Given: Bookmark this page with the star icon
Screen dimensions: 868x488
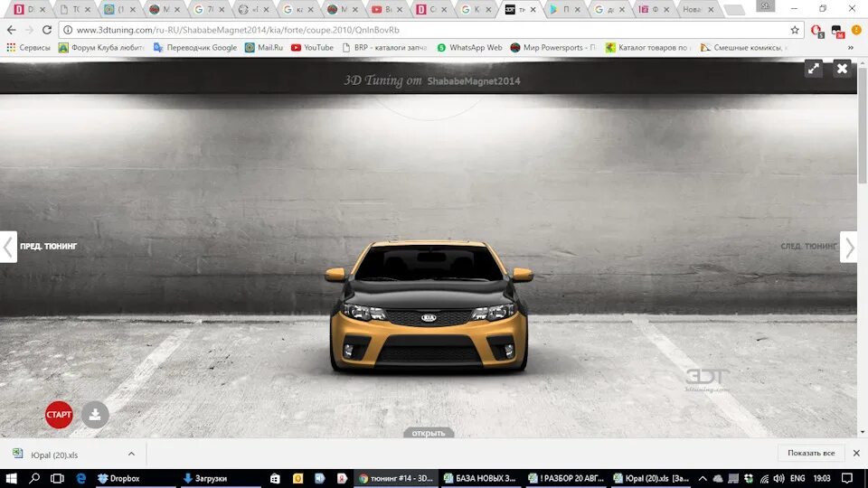Looking at the screenshot, I should coord(795,30).
